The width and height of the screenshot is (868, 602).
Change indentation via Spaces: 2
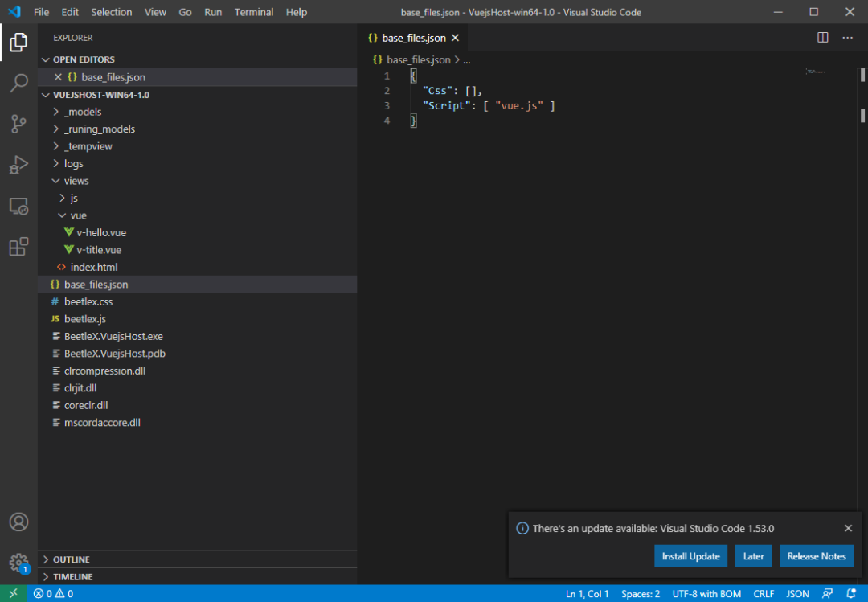(x=641, y=594)
